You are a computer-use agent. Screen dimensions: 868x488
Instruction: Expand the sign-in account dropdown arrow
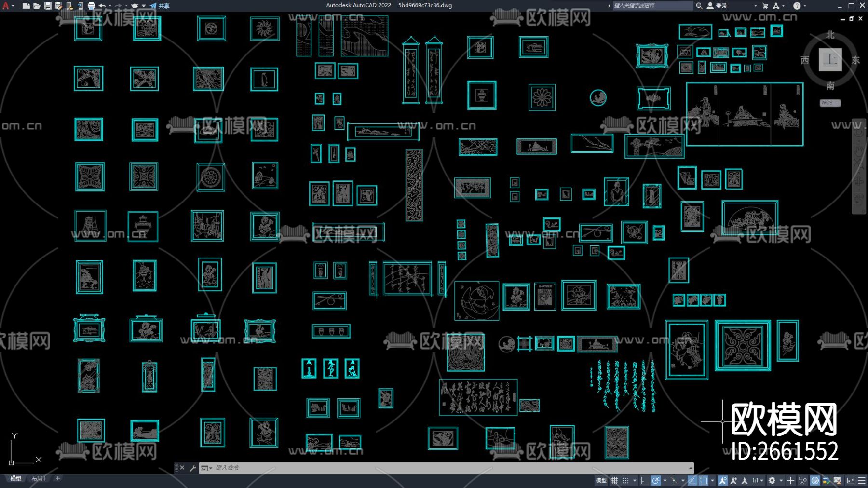[x=755, y=6]
